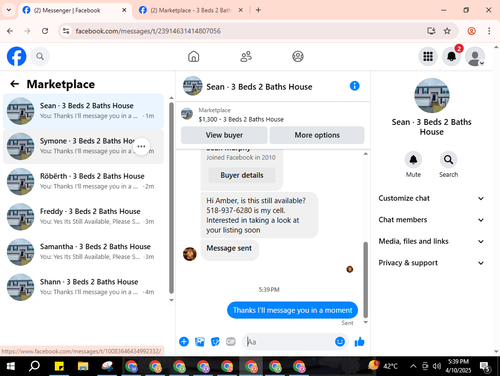Click the $1,300 listing title link

(x=241, y=119)
